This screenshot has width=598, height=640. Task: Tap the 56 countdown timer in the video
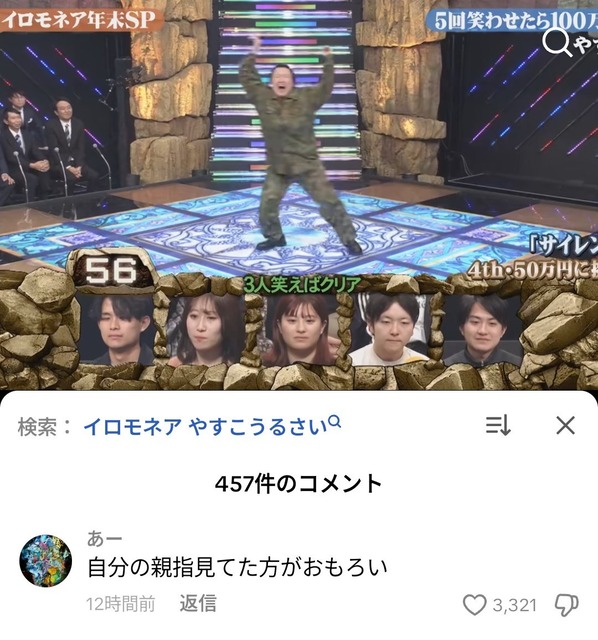click(x=111, y=271)
